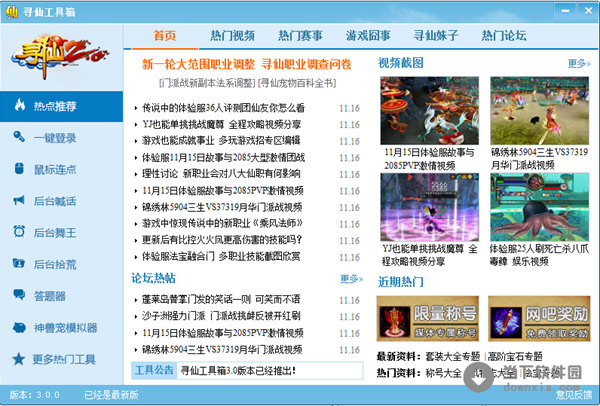Open video thumbnail 体验服25人刷死亡杀八爪毒蟑

pyautogui.click(x=540, y=207)
